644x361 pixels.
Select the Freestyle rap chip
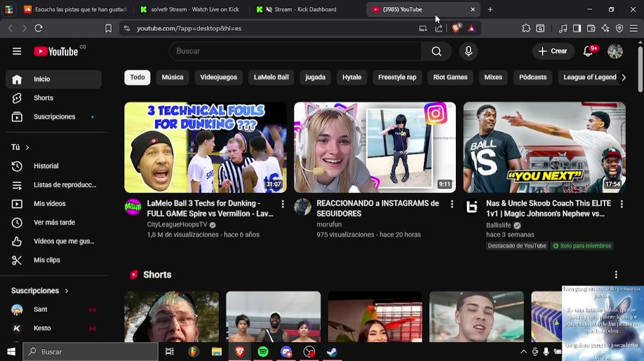397,77
